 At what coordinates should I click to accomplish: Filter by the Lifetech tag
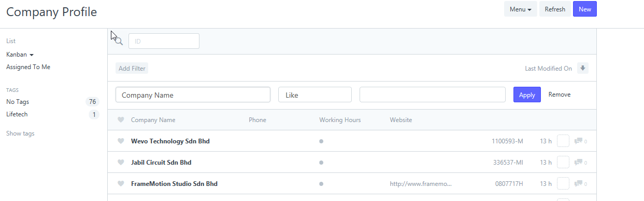click(17, 114)
